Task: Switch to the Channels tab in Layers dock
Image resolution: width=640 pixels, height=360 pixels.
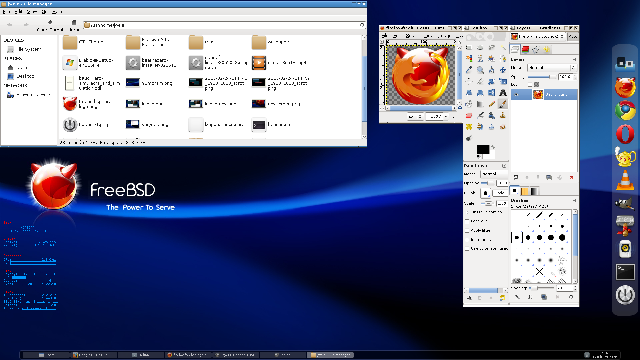Action: click(525, 49)
